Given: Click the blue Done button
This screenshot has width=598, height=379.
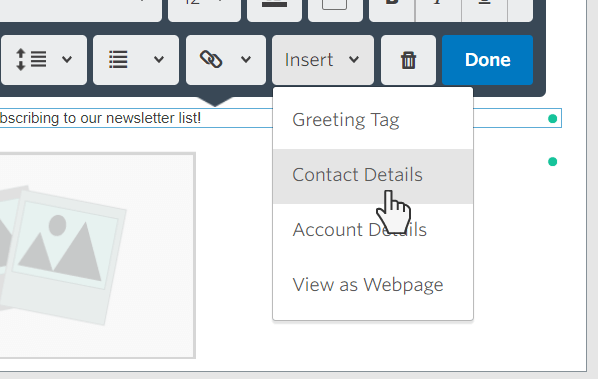Looking at the screenshot, I should (487, 60).
